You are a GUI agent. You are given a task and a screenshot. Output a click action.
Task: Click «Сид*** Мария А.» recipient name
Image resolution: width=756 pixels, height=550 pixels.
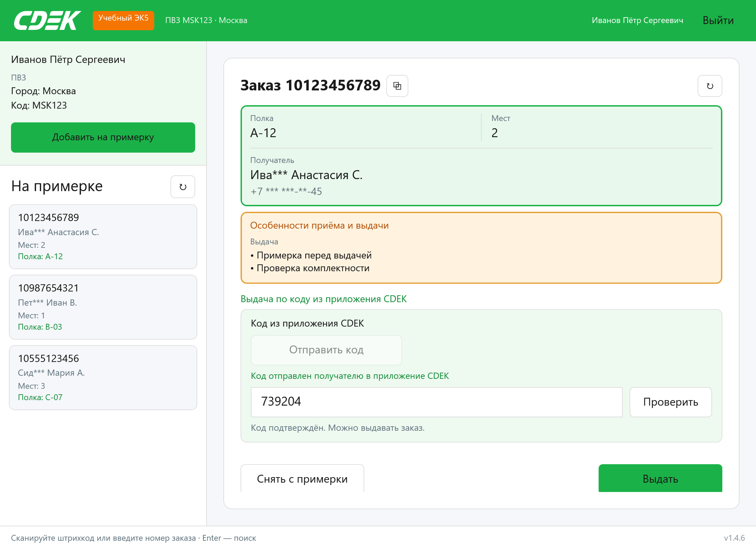pos(51,373)
